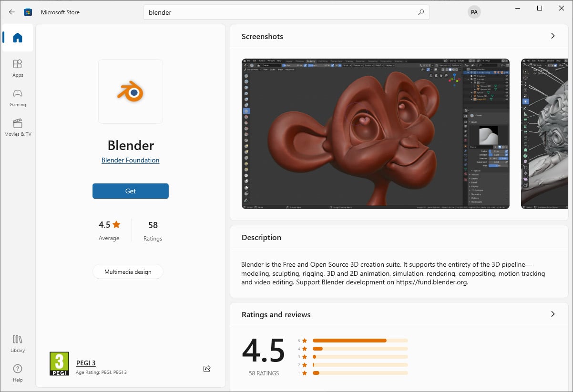573x392 pixels.
Task: Open Blender Foundation publisher link
Action: (x=131, y=160)
